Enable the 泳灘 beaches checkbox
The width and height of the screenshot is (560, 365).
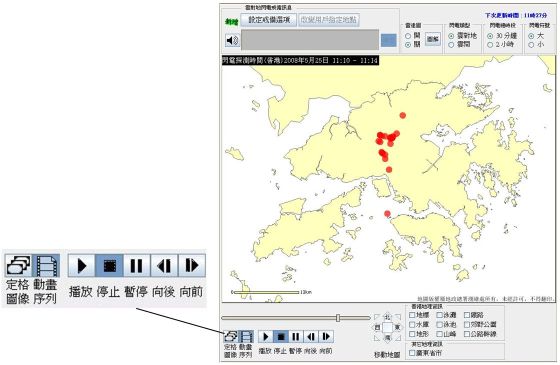(x=440, y=315)
